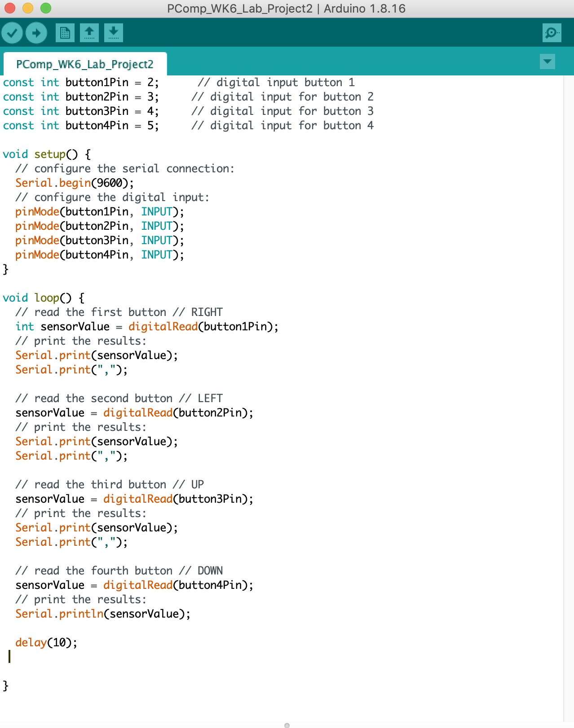Click on the void setup() declaration
The image size is (574, 728).
tap(47, 154)
